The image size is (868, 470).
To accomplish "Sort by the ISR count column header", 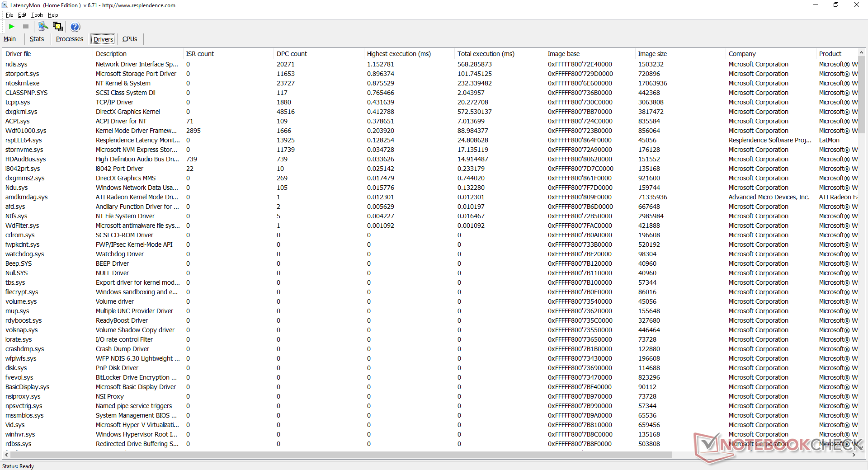I will point(228,54).
